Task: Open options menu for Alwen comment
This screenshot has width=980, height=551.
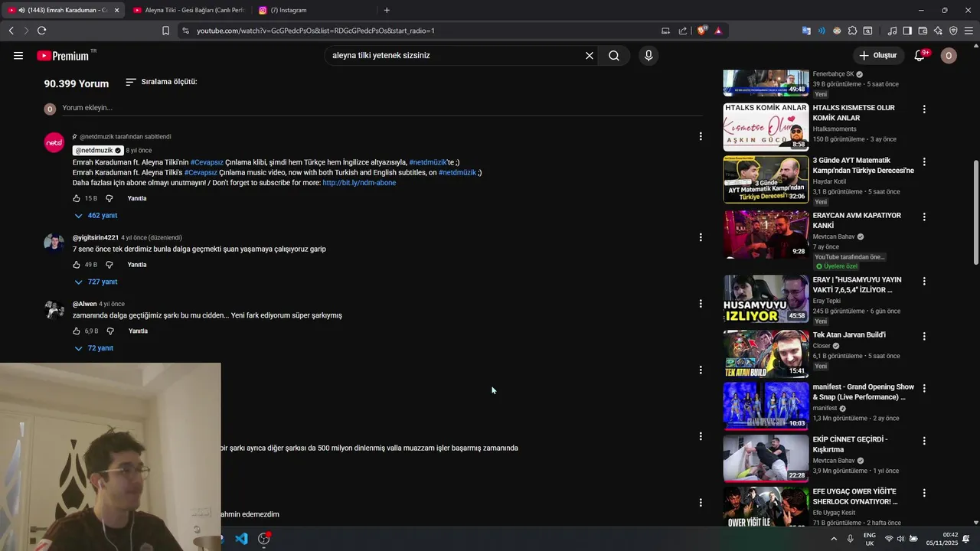Action: (x=700, y=304)
